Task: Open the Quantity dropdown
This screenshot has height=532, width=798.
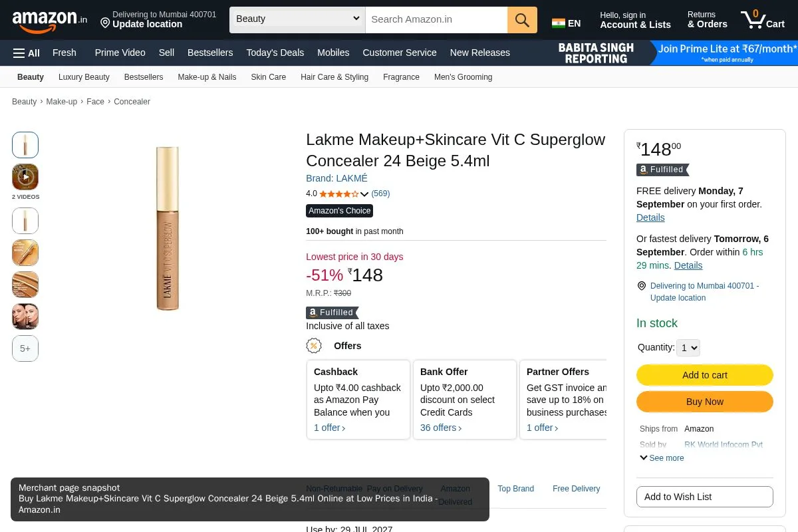Action: pos(688,347)
